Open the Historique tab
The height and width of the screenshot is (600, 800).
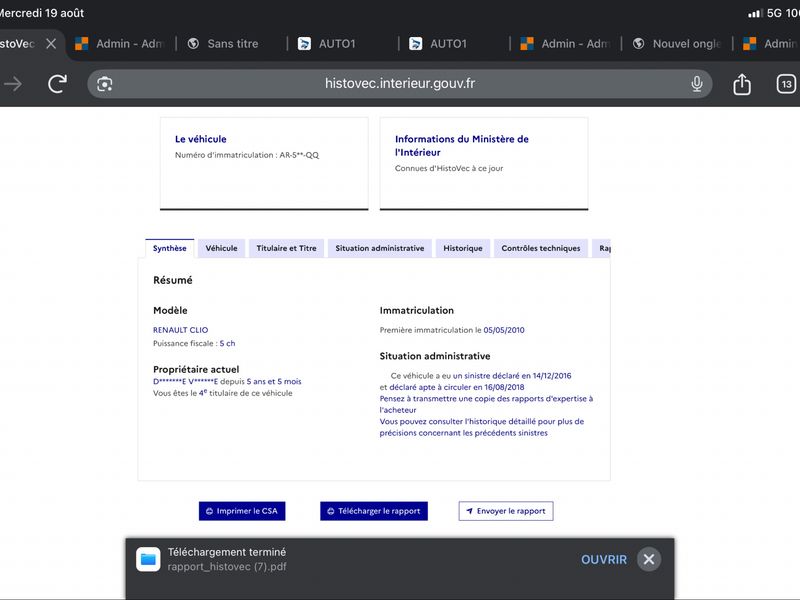[463, 248]
